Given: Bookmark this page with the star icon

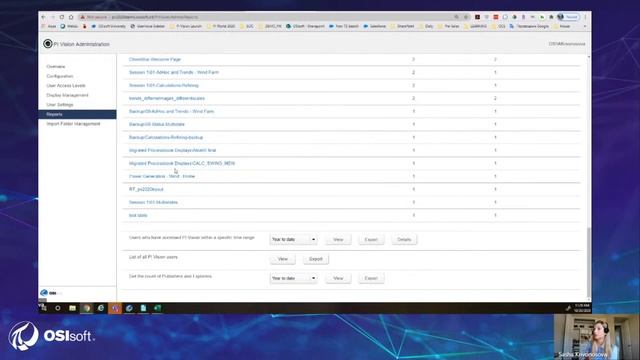Looking at the screenshot, I should [466, 17].
